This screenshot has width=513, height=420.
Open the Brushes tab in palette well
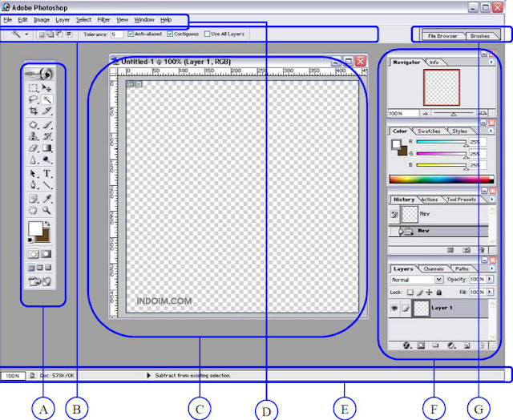pyautogui.click(x=480, y=36)
